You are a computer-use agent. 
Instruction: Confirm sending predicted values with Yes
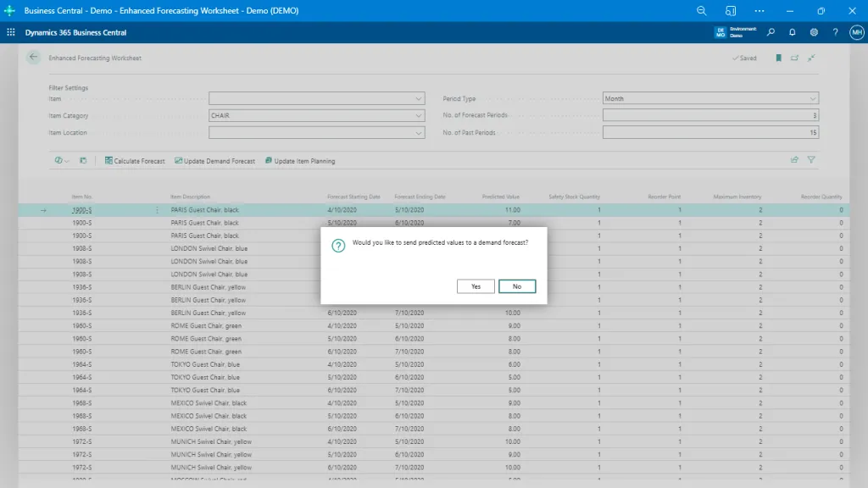pos(476,286)
